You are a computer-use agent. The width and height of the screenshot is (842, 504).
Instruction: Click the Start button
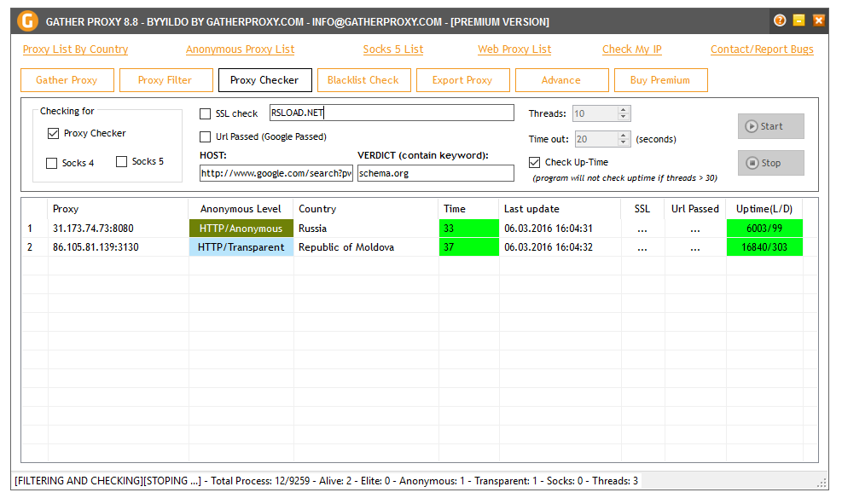pos(770,126)
